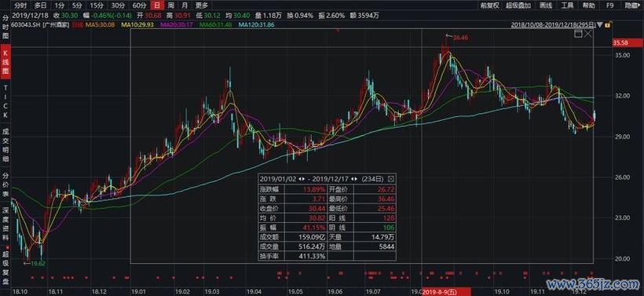
Task: Switch to the 周 weekly tab
Action: (x=170, y=5)
